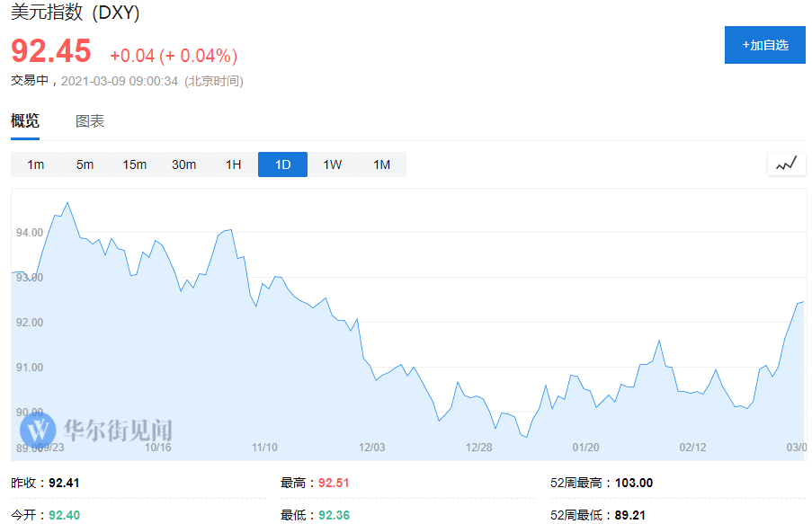Select the 1H timeframe
Image resolution: width=812 pixels, height=524 pixels.
[232, 164]
